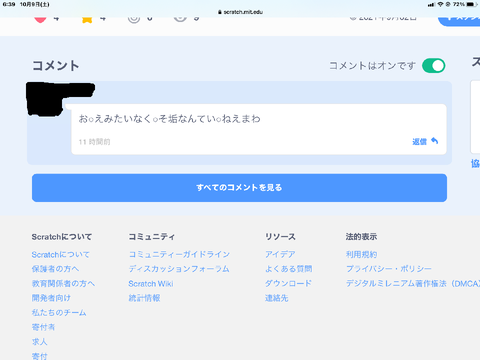The image size is (480, 360).
Task: Open 求人 link
Action: coord(39,342)
